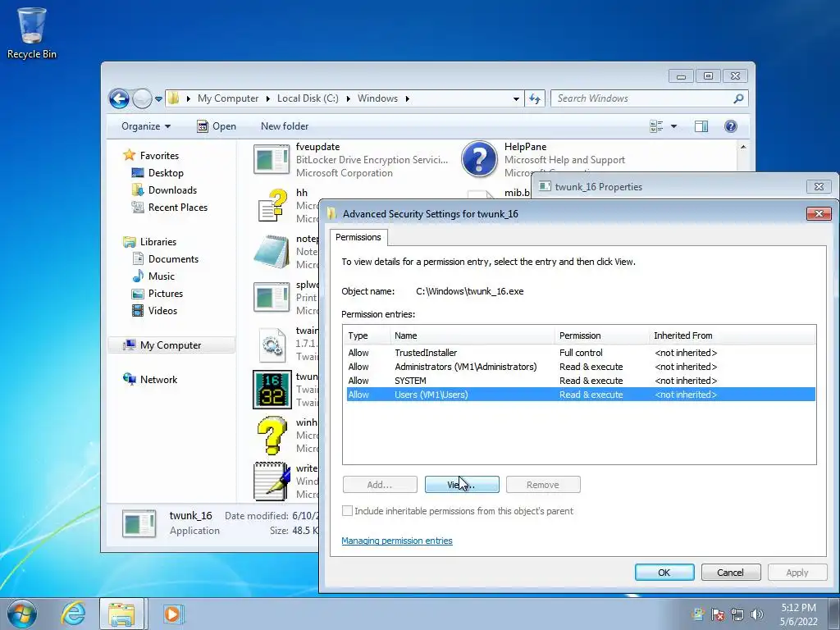The width and height of the screenshot is (840, 630).
Task: Open the Organize menu
Action: 146,126
